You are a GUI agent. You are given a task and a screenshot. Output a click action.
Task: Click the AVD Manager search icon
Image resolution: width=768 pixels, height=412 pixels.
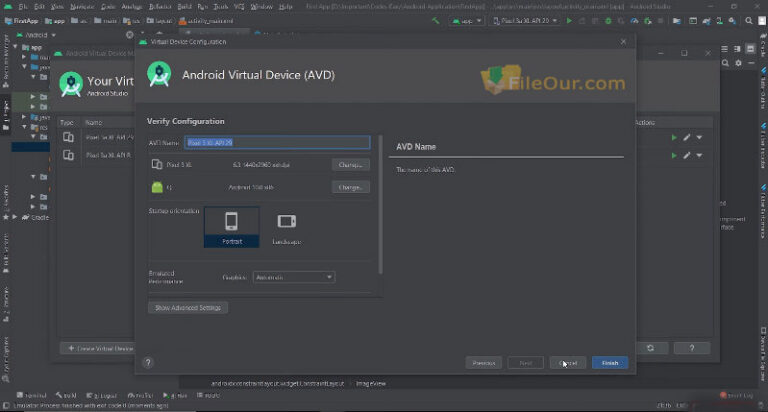coord(725,63)
